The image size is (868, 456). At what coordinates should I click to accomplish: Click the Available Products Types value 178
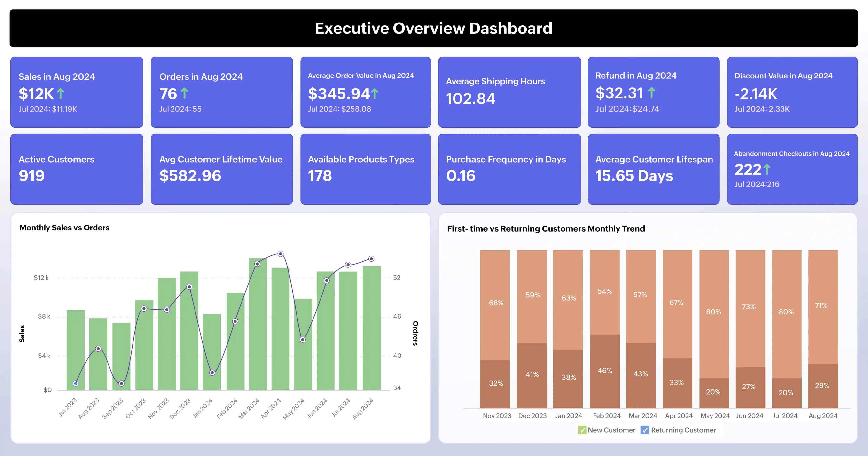click(320, 176)
